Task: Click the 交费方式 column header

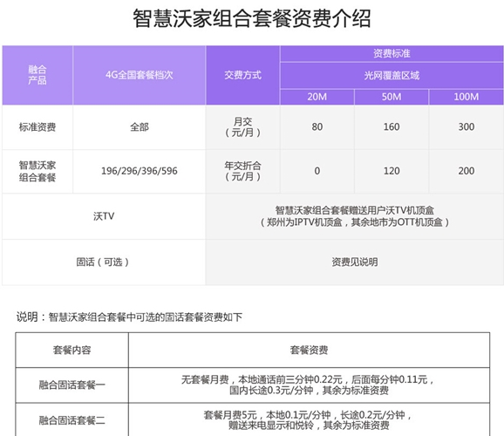Action: (x=242, y=75)
